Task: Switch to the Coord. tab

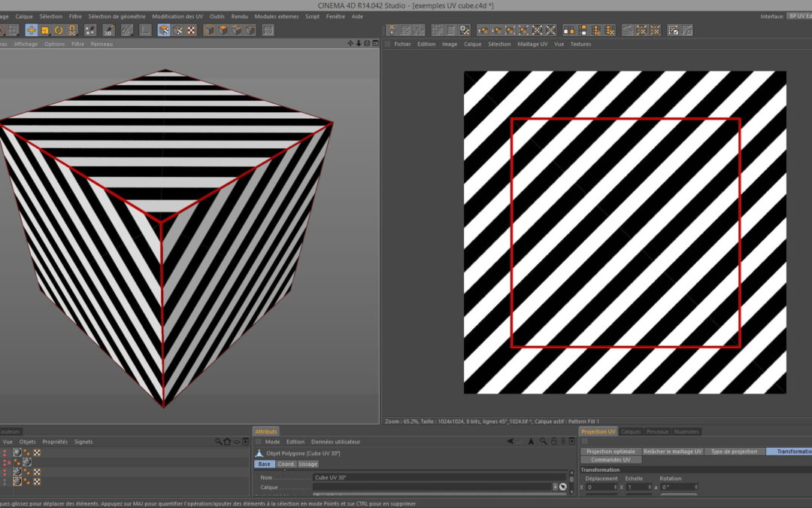Action: pyautogui.click(x=286, y=464)
